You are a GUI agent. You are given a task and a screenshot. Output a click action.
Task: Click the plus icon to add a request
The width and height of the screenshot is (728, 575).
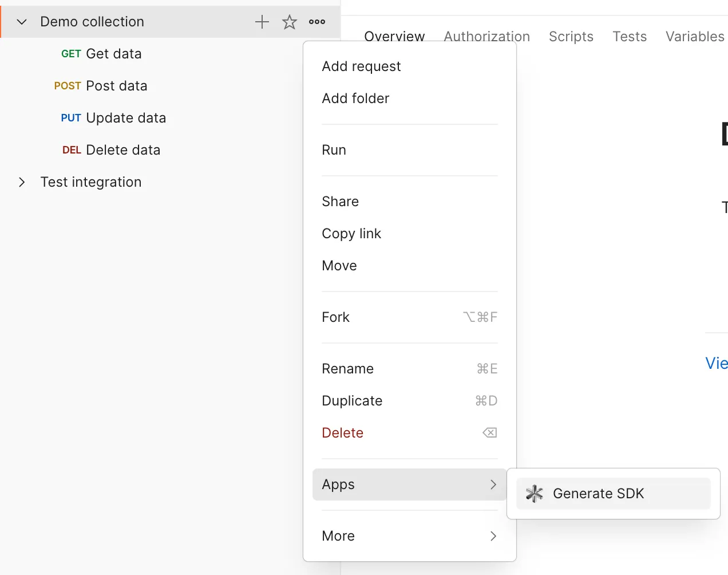point(262,22)
